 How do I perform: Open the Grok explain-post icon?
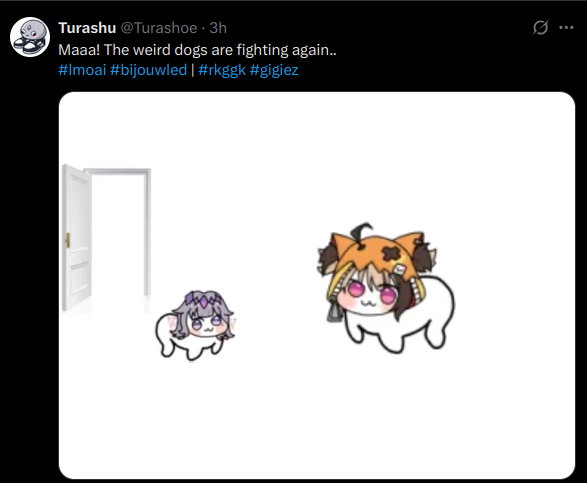(541, 27)
